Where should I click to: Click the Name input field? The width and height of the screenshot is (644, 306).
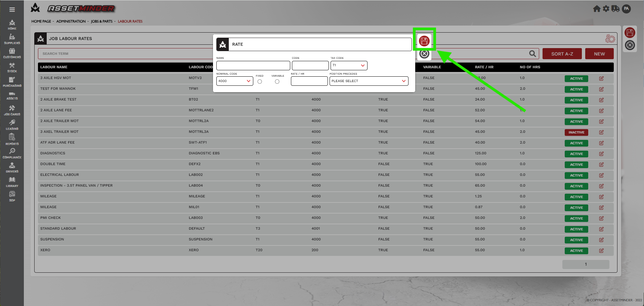pyautogui.click(x=253, y=66)
